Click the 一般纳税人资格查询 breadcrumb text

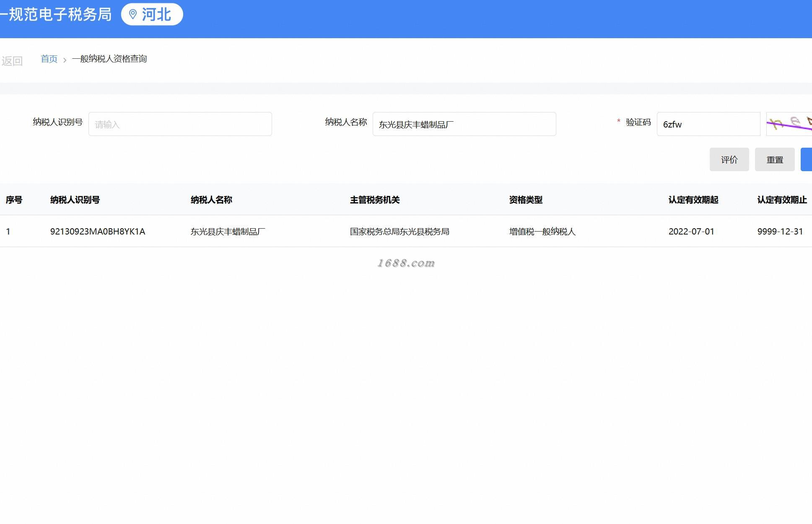pyautogui.click(x=109, y=59)
